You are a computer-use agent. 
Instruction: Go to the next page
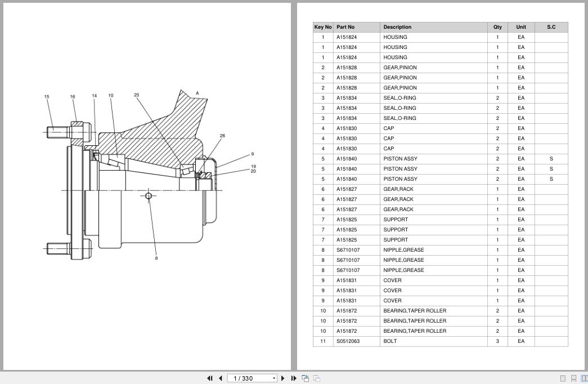(x=283, y=378)
